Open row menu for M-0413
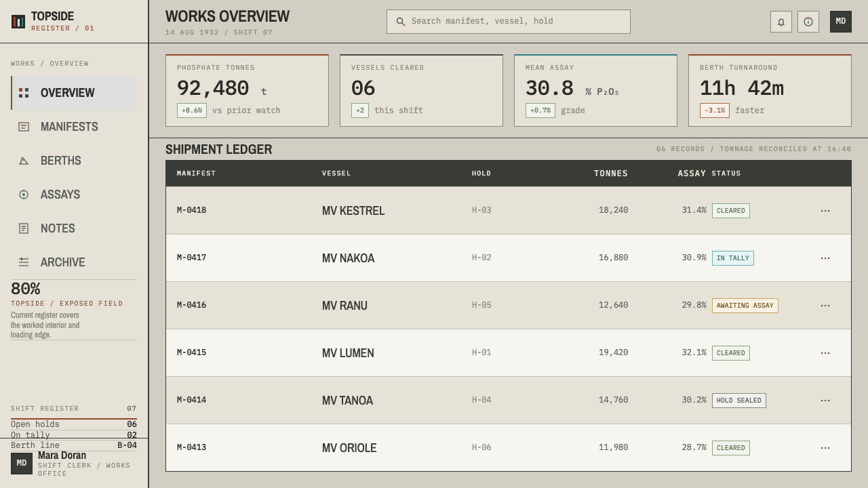The image size is (868, 488). 825,448
